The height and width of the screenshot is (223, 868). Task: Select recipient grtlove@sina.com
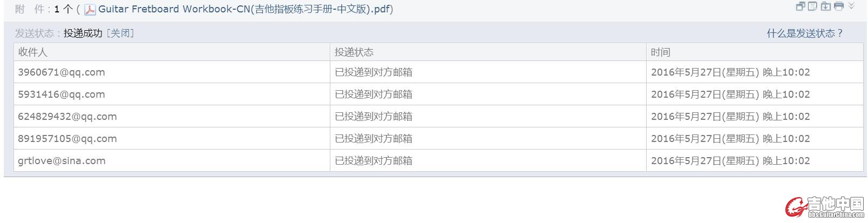click(62, 161)
